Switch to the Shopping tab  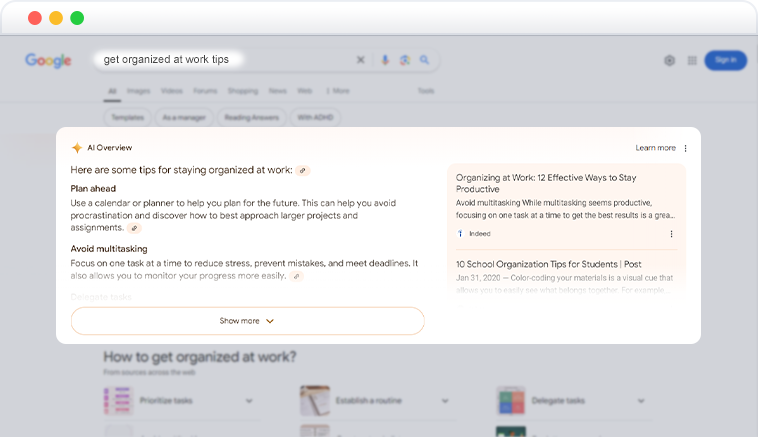[x=243, y=91]
